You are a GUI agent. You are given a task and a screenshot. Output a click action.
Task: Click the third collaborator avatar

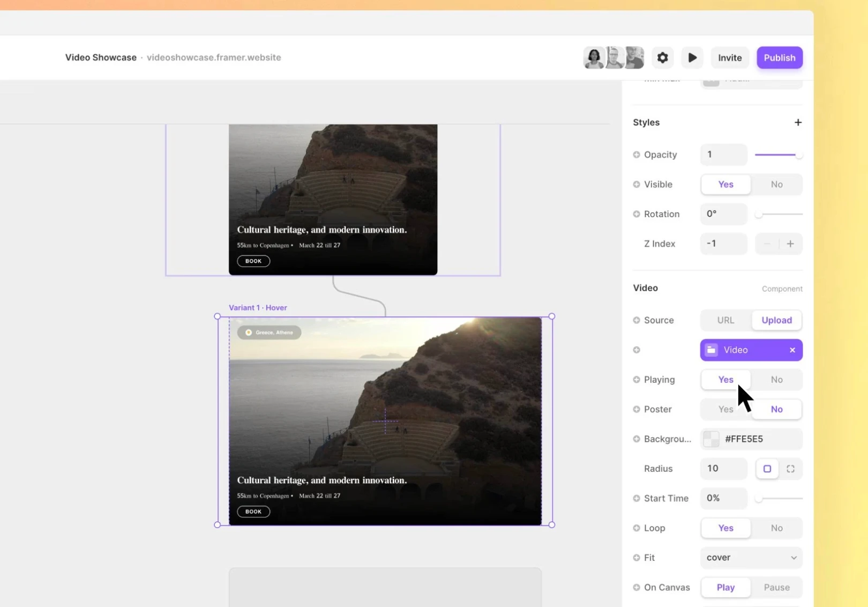click(x=634, y=57)
